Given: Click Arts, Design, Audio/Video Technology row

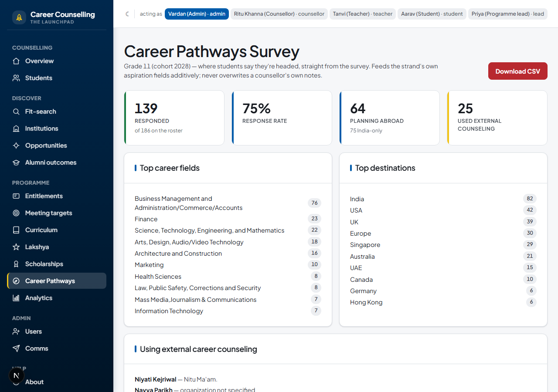Looking at the screenshot, I should click(x=228, y=242).
